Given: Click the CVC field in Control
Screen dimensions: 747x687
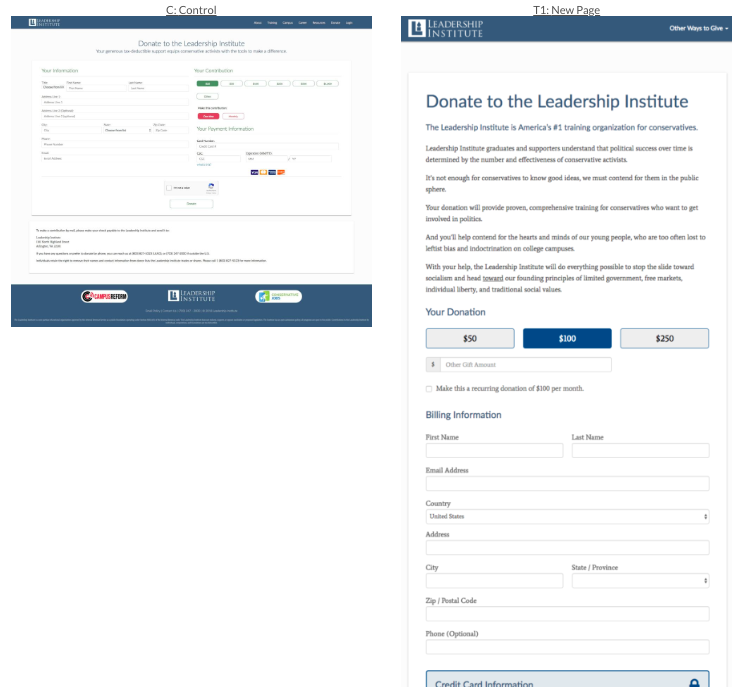Looking at the screenshot, I should pyautogui.click(x=219, y=159).
